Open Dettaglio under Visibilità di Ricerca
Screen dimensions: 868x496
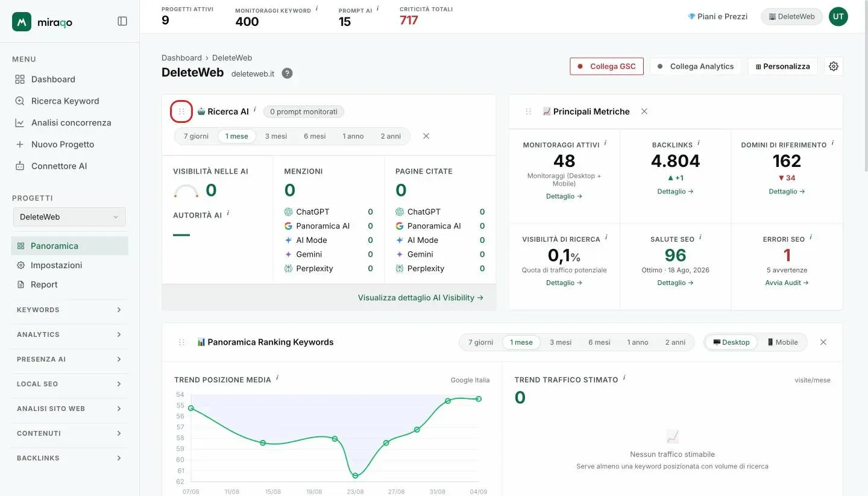pos(564,283)
